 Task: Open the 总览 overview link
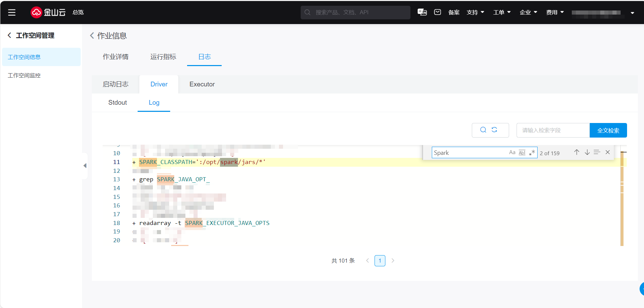78,13
